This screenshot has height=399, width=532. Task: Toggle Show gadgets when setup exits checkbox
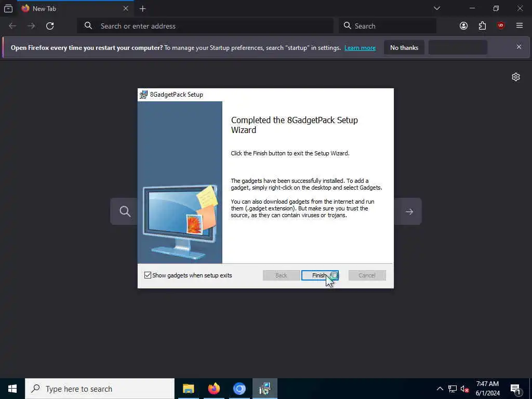point(148,275)
